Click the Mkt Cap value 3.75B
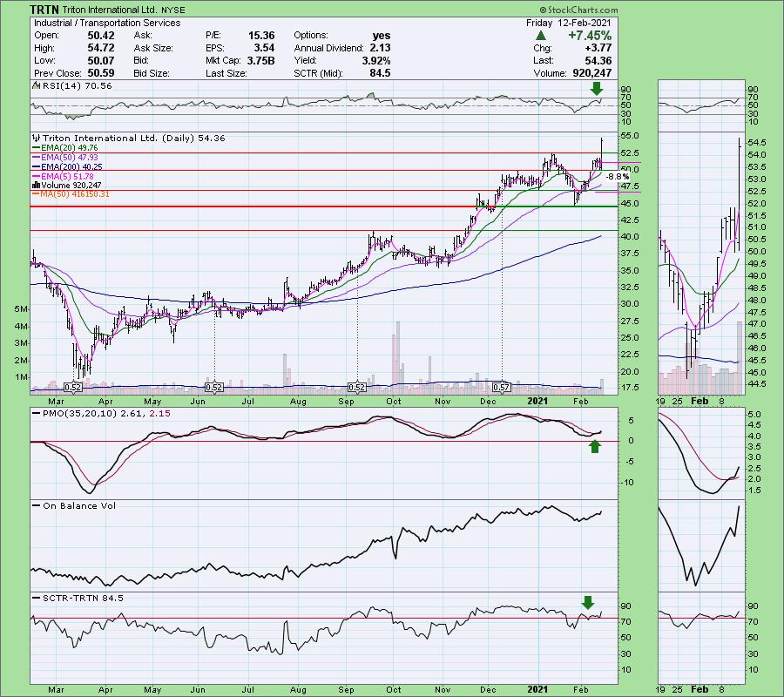The image size is (784, 697). pyautogui.click(x=261, y=60)
